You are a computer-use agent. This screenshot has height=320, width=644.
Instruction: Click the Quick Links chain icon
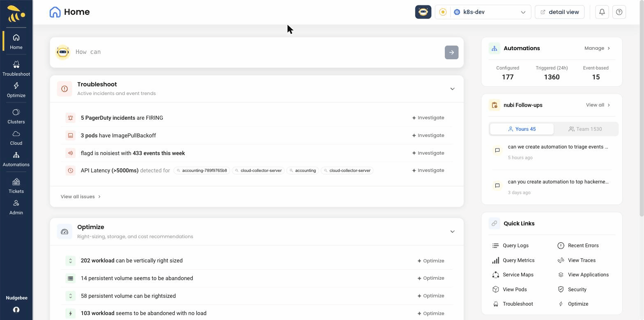point(494,223)
